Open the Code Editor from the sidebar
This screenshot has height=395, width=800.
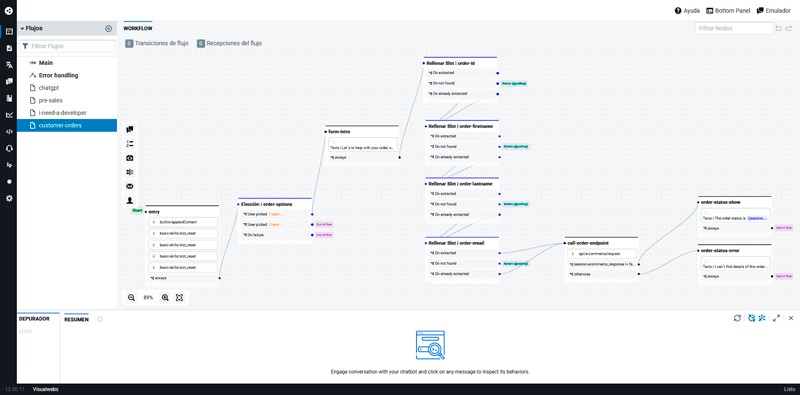9,131
